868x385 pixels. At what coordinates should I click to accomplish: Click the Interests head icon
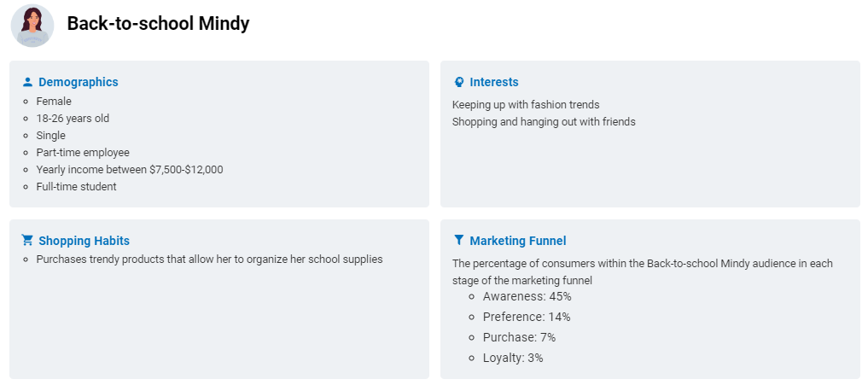click(458, 82)
